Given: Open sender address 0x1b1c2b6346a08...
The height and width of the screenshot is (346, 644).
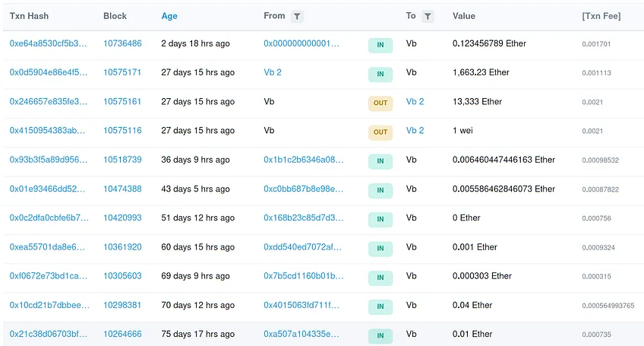Looking at the screenshot, I should point(304,160).
